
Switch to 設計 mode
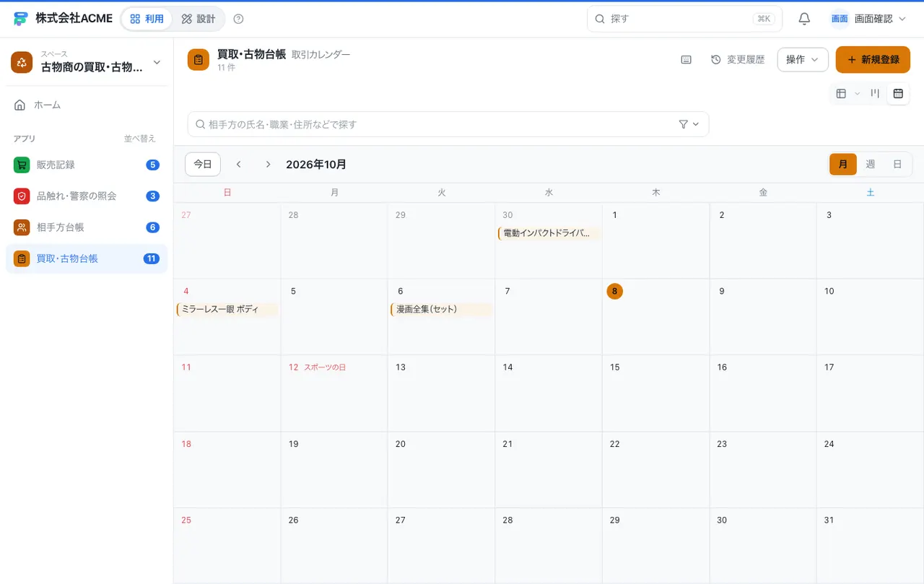(199, 19)
